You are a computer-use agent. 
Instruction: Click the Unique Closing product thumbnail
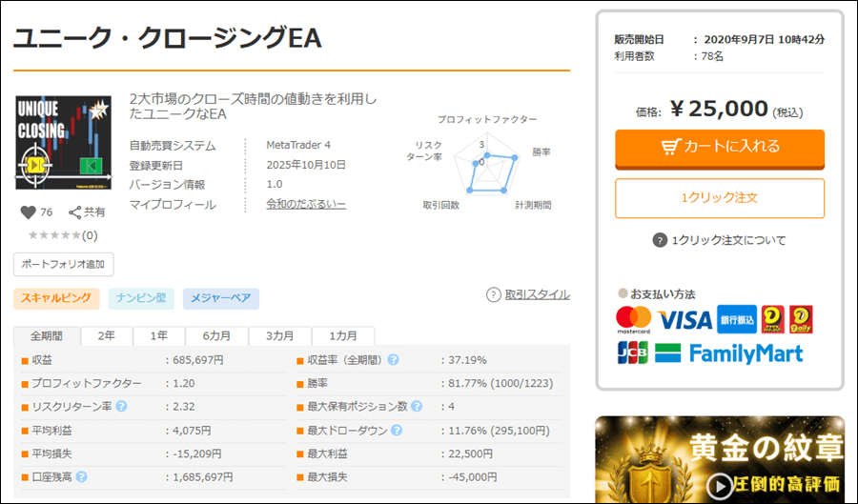click(x=63, y=142)
